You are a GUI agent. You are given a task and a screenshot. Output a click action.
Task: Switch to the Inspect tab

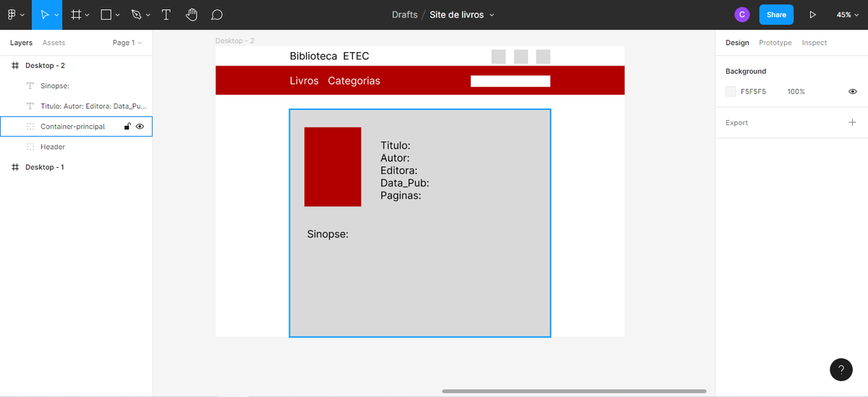pyautogui.click(x=814, y=43)
